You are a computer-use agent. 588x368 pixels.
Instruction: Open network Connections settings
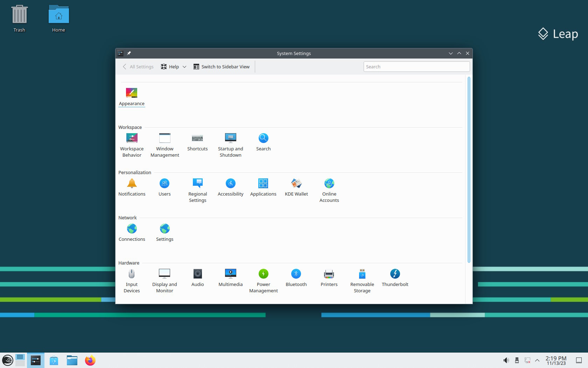(x=132, y=233)
